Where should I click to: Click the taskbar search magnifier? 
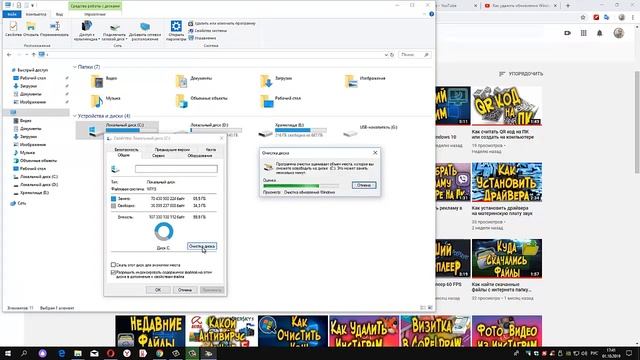click(x=24, y=353)
